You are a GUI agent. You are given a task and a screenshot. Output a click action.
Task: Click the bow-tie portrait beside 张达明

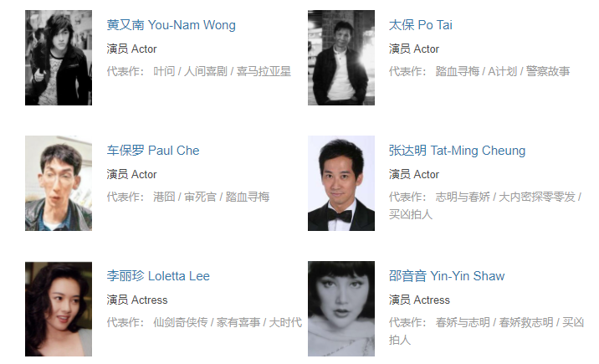341,183
